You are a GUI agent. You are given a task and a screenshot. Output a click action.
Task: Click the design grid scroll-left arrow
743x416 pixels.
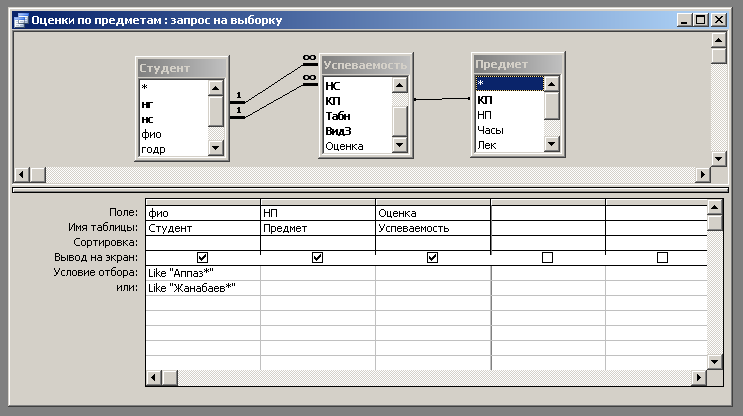point(154,378)
